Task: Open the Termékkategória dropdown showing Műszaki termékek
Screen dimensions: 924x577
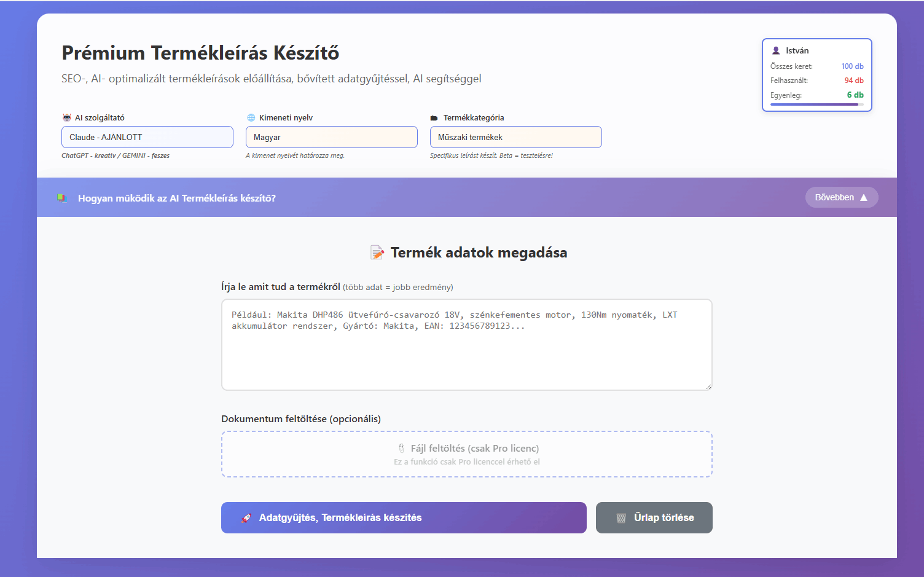Action: [516, 137]
